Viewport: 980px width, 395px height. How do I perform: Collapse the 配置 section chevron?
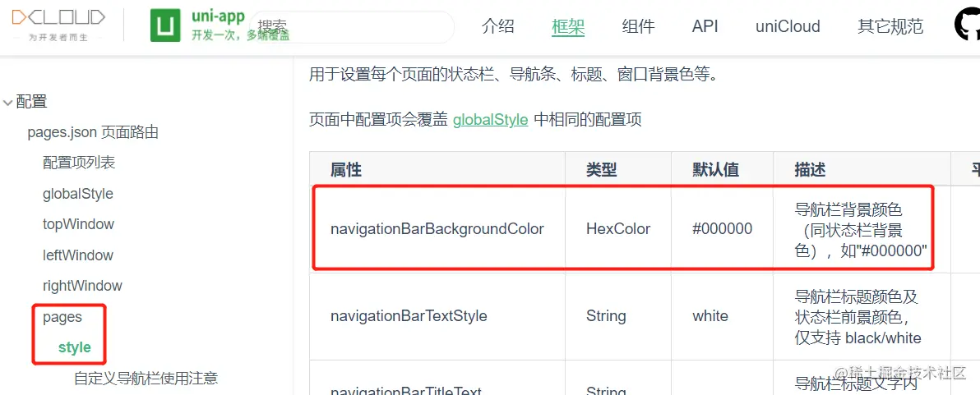pos(8,103)
